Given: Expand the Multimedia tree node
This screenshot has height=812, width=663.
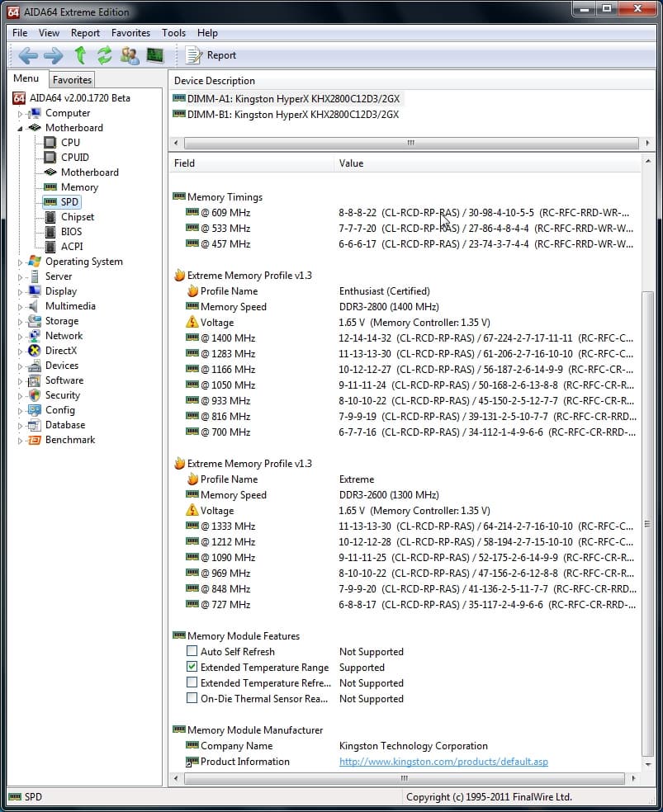Looking at the screenshot, I should [x=20, y=307].
